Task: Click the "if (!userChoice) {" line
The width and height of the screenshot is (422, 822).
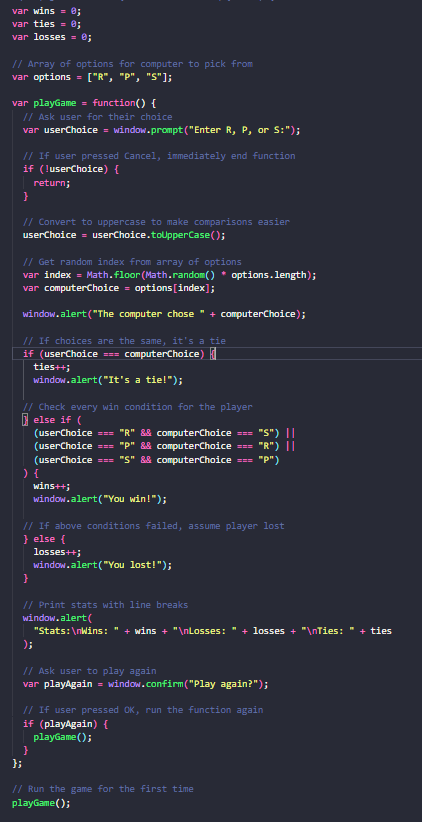Action: pos(71,169)
